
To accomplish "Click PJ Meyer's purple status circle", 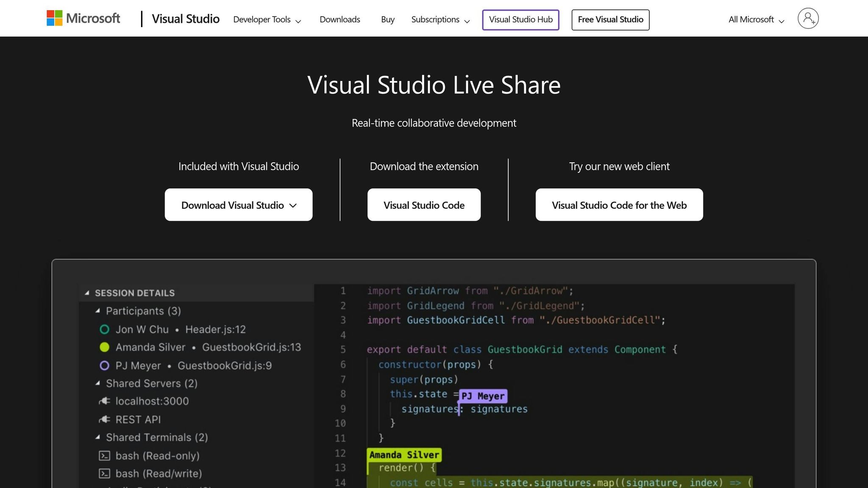I will (104, 366).
